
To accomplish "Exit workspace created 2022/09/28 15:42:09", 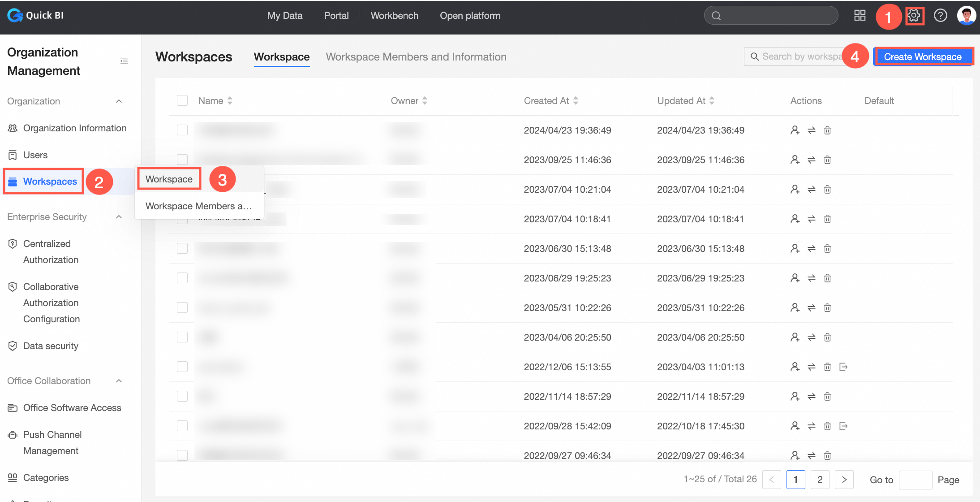I will (843, 426).
